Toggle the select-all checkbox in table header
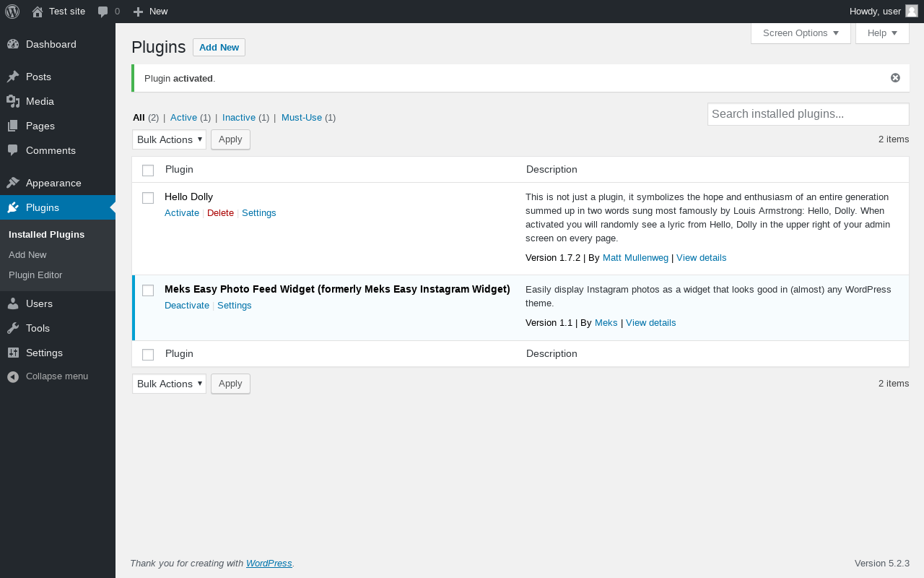924x578 pixels. (x=148, y=171)
